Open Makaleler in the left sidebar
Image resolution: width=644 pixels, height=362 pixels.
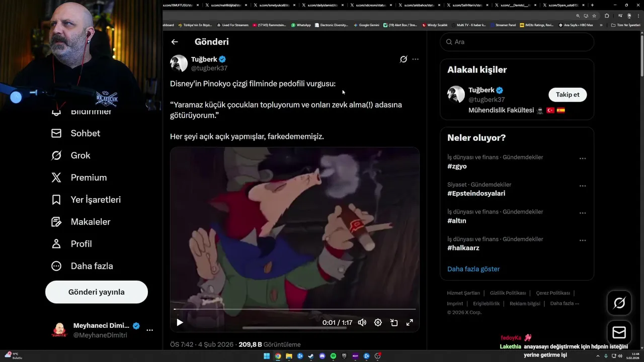coord(81,222)
